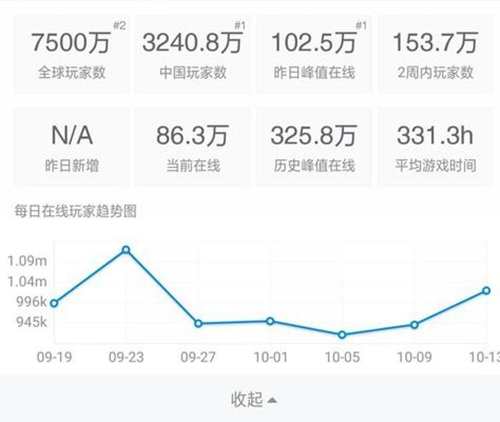Select the 10-13 data point on chart
Image resolution: width=500 pixels, height=422 pixels.
coord(486,291)
